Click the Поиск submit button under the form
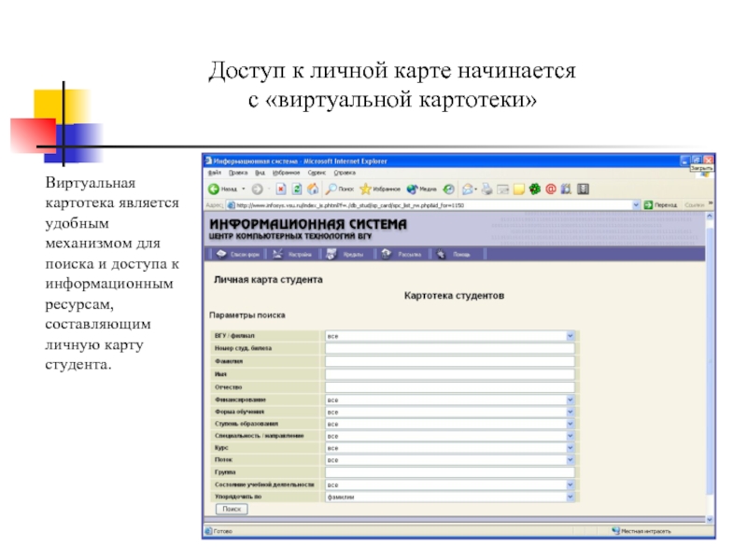747x560 pixels. click(x=232, y=509)
